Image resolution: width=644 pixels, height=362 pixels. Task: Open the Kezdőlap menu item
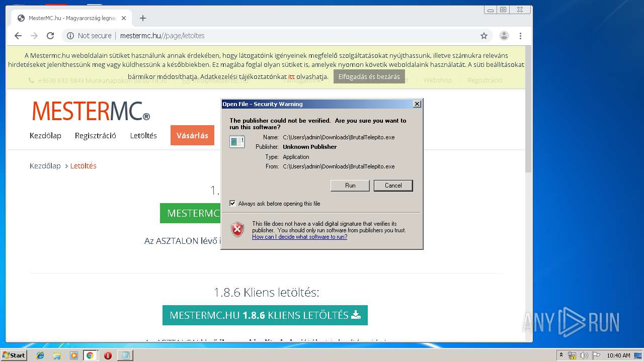(x=45, y=136)
